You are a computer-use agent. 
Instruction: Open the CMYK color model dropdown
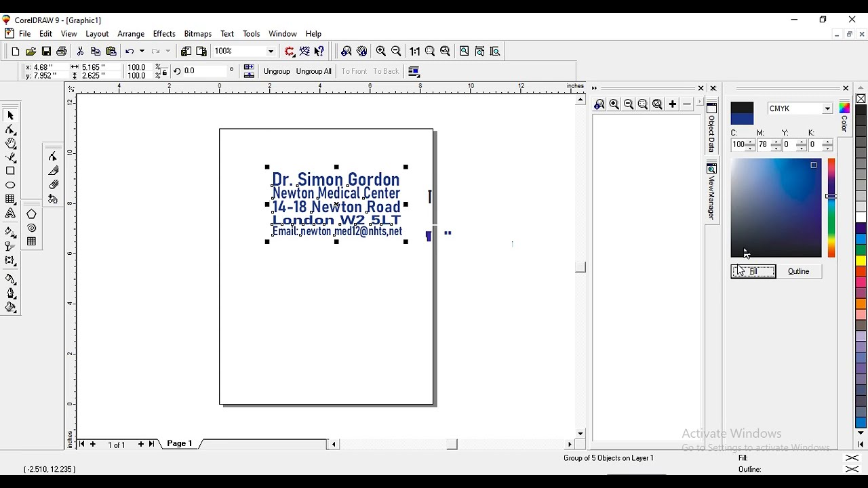click(828, 109)
